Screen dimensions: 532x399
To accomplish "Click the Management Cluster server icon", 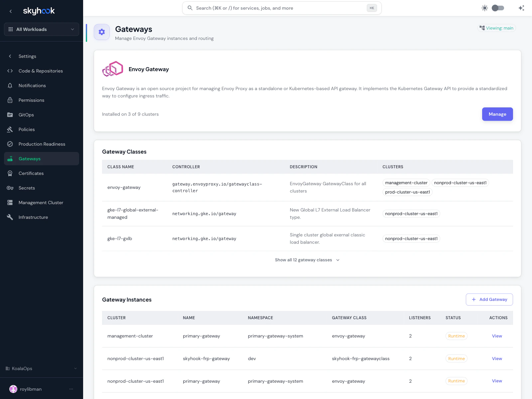I will click(10, 202).
